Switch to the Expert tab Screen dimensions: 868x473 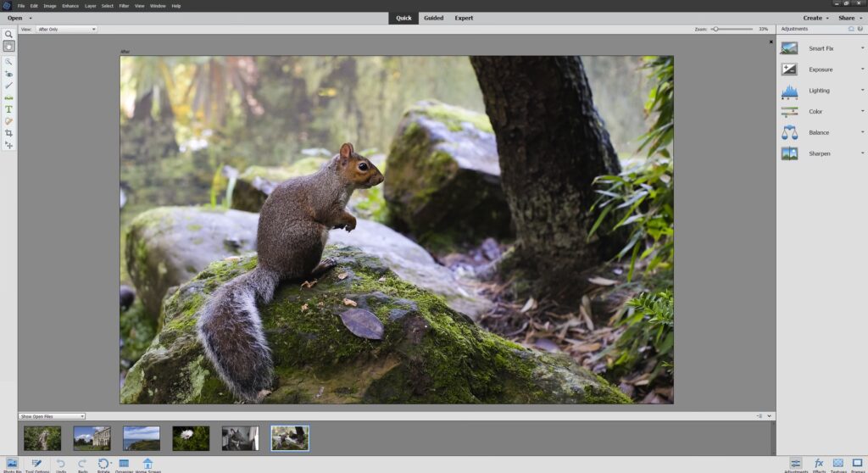point(464,18)
